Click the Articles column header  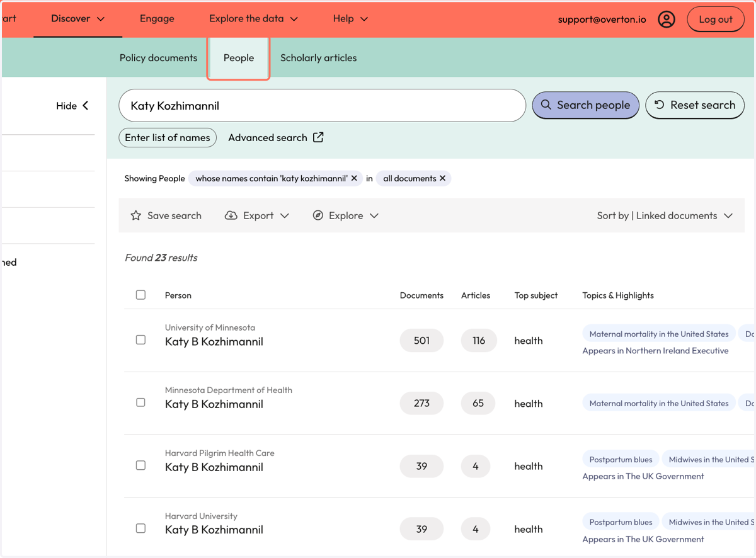click(x=476, y=295)
